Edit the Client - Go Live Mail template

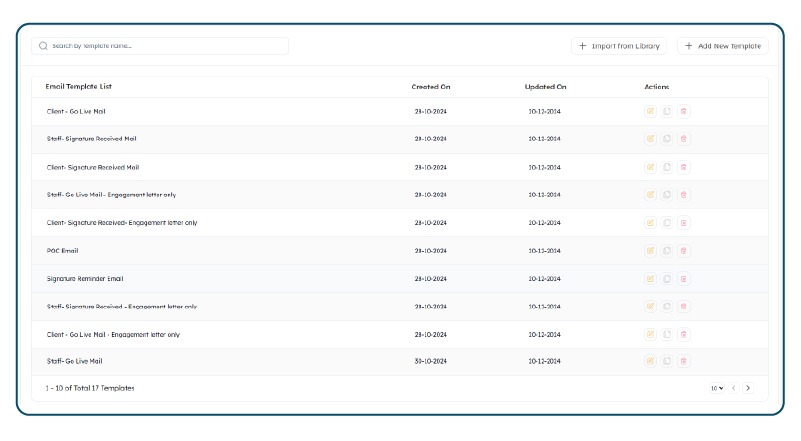click(x=650, y=111)
